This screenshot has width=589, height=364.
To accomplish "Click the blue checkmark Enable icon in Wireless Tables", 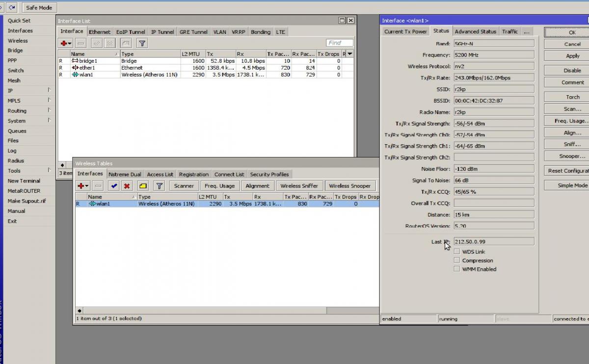I will [114, 186].
